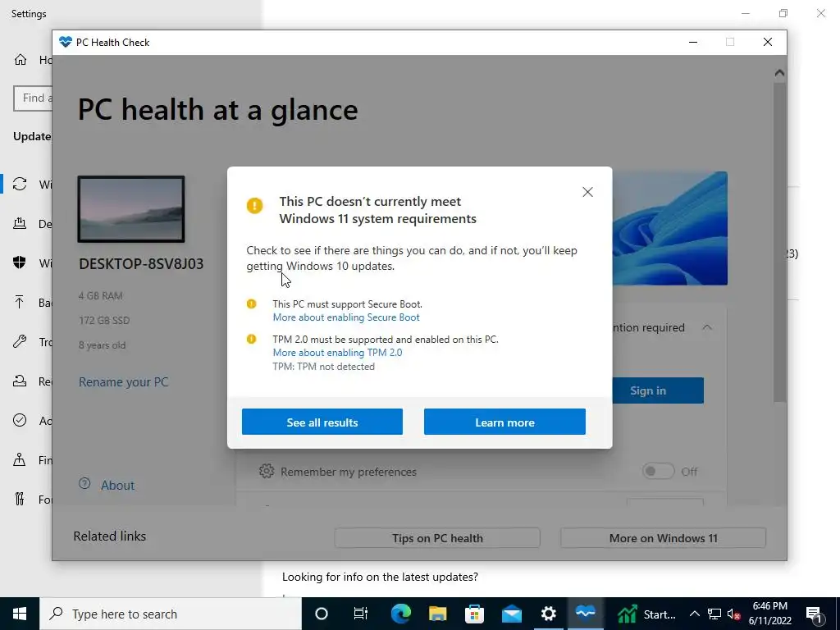Open the notification center icon

(x=815, y=614)
